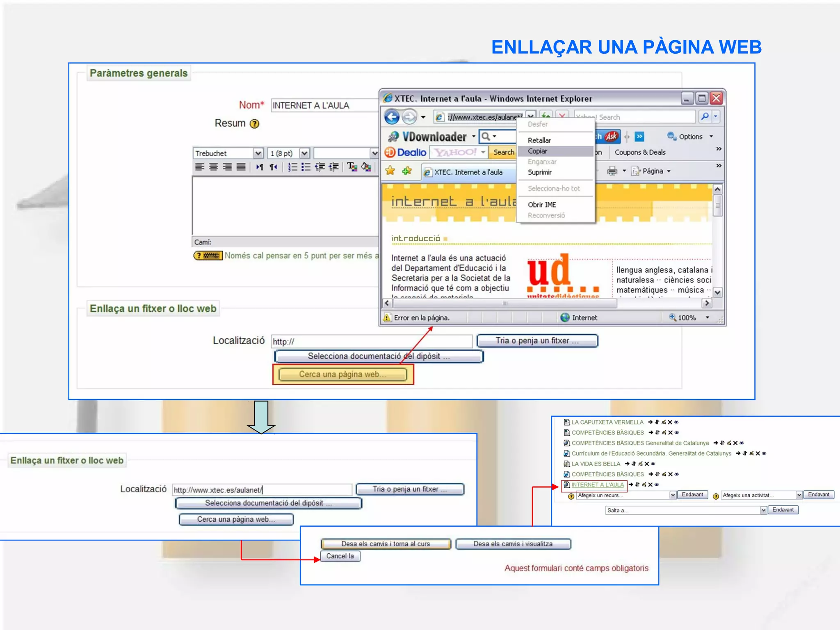Image resolution: width=840 pixels, height=630 pixels.
Task: Click Desa els canvis i torna al curs
Action: coord(386,544)
